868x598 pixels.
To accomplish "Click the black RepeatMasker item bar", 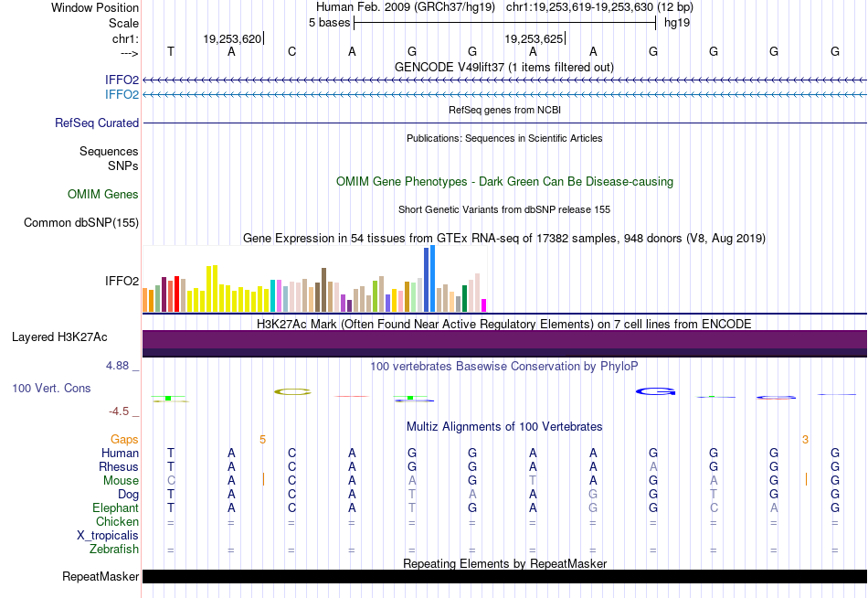I will click(504, 576).
